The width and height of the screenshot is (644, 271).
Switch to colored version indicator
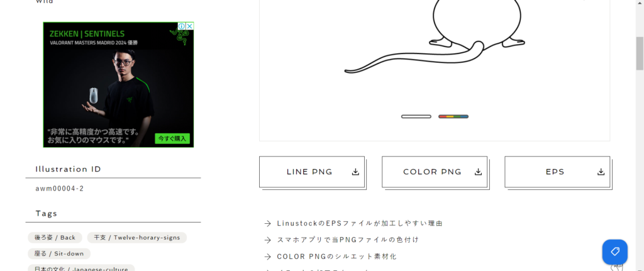(453, 116)
